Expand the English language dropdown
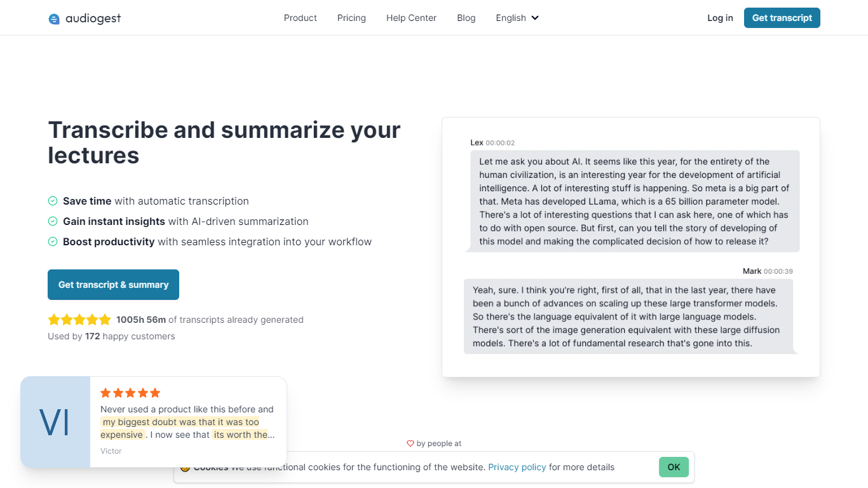The height and width of the screenshot is (488, 868). [517, 18]
